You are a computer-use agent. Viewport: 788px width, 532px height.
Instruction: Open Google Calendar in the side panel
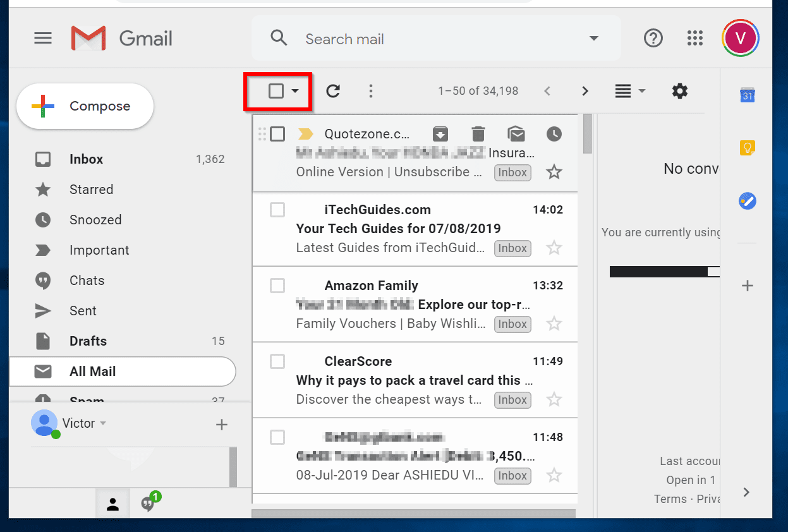(x=747, y=95)
